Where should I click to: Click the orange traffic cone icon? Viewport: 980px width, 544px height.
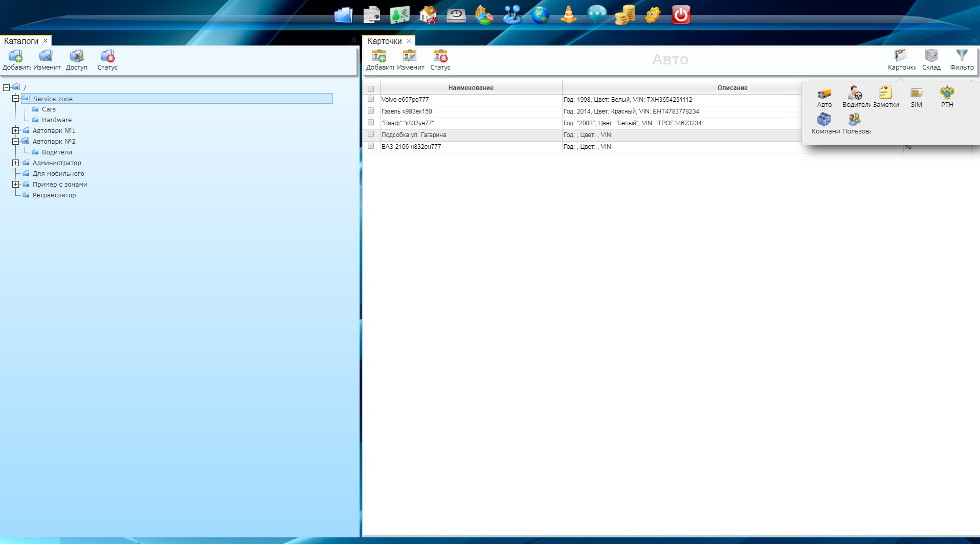click(x=568, y=15)
